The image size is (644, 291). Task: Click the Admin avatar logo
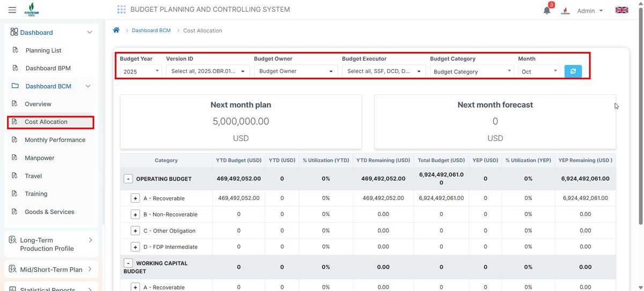tap(565, 11)
